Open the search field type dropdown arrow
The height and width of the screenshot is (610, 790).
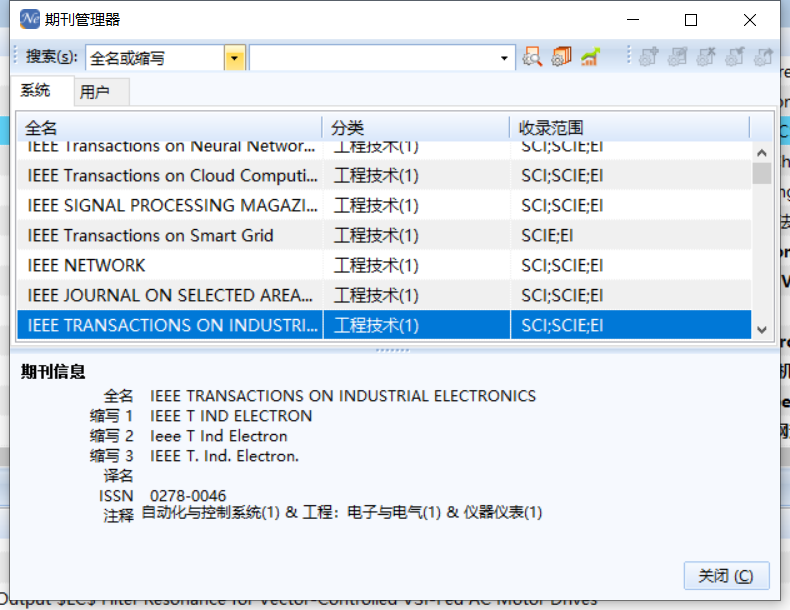click(x=235, y=58)
